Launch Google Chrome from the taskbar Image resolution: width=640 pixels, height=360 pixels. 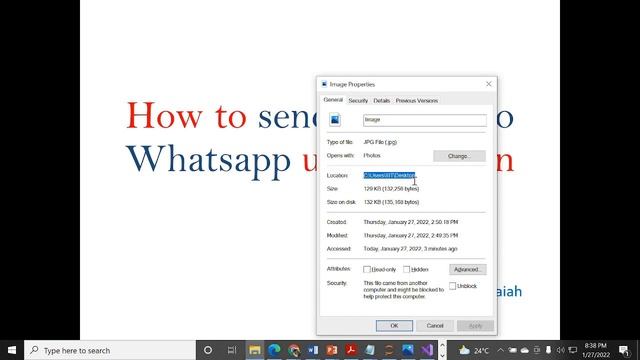pyautogui.click(x=293, y=350)
